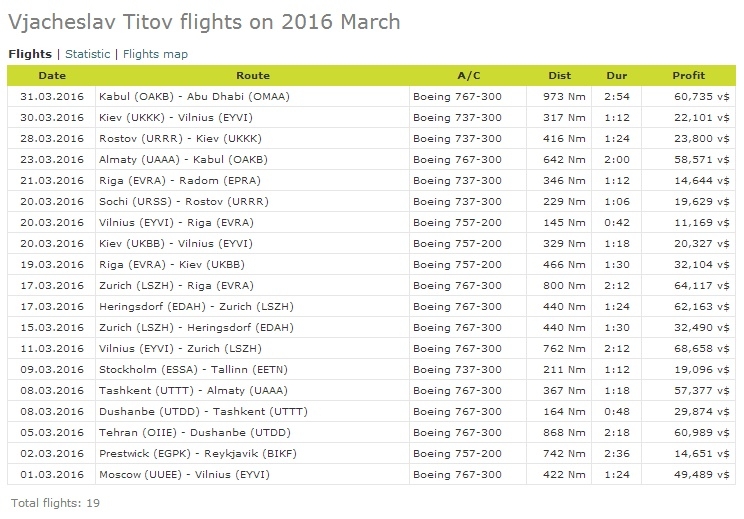Click the Dist column header
Screen dimensions: 744x519
click(x=559, y=75)
